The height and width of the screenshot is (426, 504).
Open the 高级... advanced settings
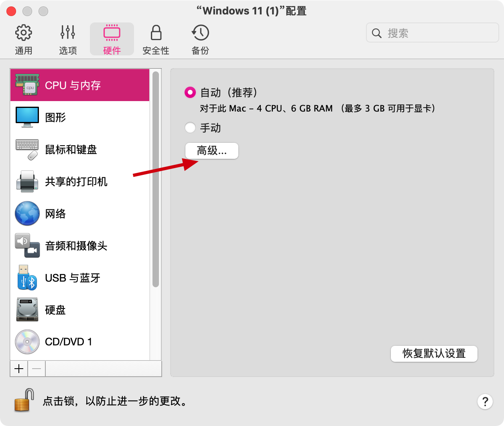[x=212, y=151]
